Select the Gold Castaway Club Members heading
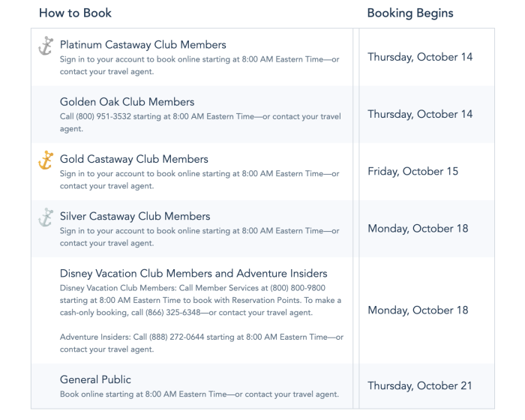This screenshot has width=525, height=420. pos(134,159)
